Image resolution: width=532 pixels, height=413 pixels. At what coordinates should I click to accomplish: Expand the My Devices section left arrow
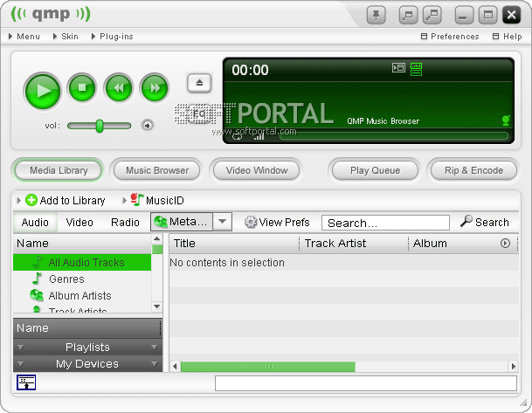(x=20, y=364)
